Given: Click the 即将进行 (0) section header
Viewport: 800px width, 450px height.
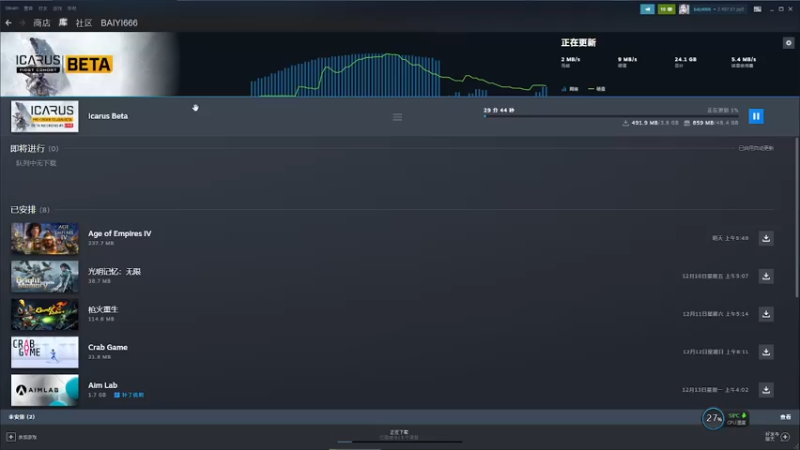Looking at the screenshot, I should 34,148.
